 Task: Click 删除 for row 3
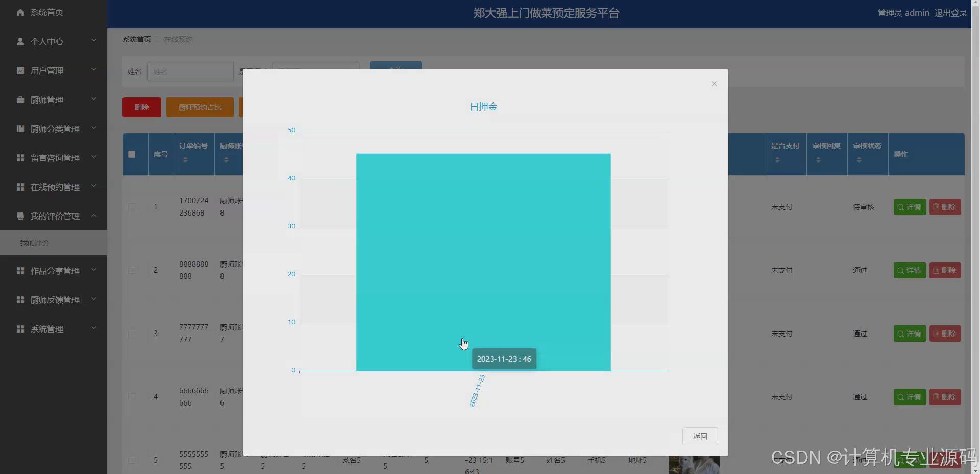[945, 334]
